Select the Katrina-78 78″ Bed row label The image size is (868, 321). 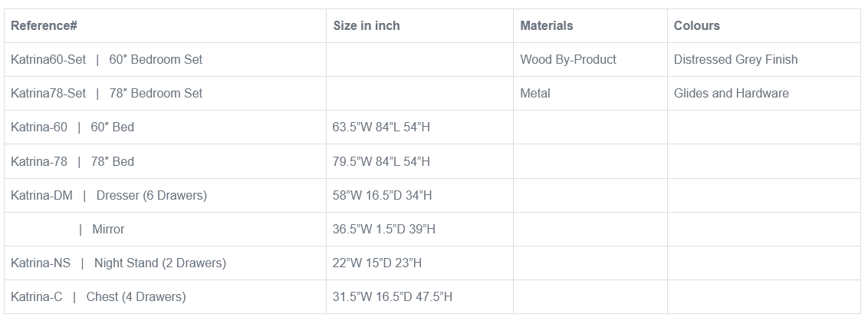point(72,161)
